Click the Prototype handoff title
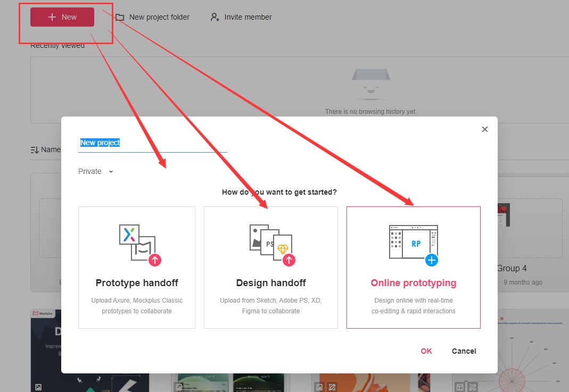 coord(137,283)
